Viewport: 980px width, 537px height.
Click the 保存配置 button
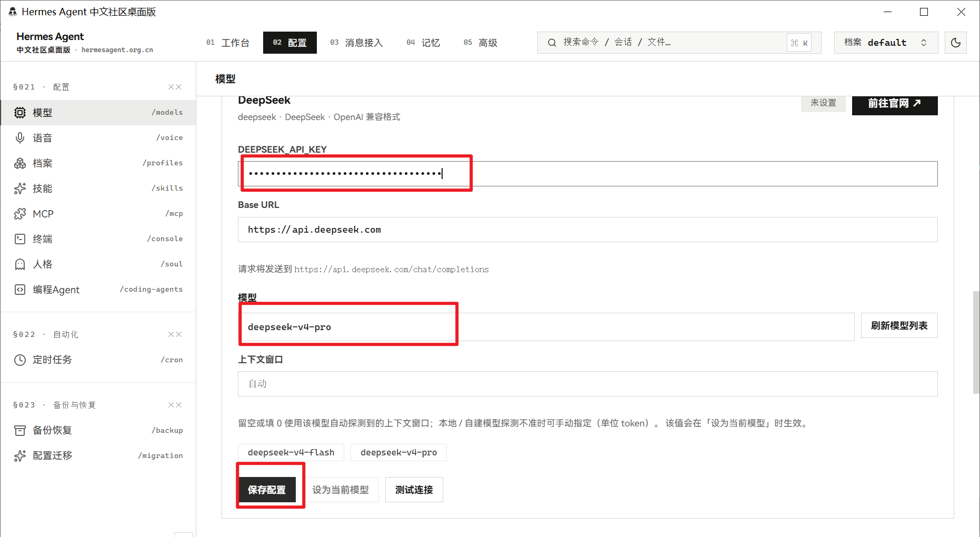267,490
